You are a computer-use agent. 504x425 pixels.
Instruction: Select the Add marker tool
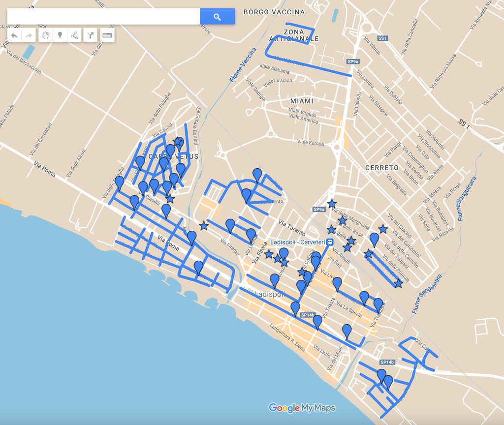(x=60, y=35)
